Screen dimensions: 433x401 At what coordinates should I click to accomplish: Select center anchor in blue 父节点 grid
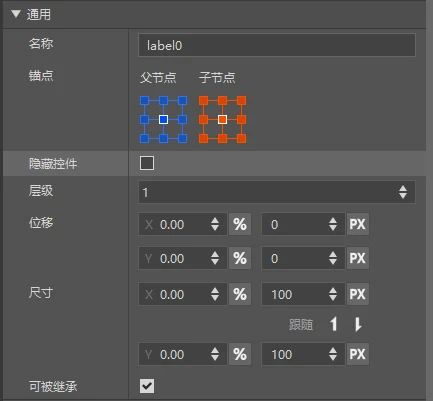coord(163,119)
